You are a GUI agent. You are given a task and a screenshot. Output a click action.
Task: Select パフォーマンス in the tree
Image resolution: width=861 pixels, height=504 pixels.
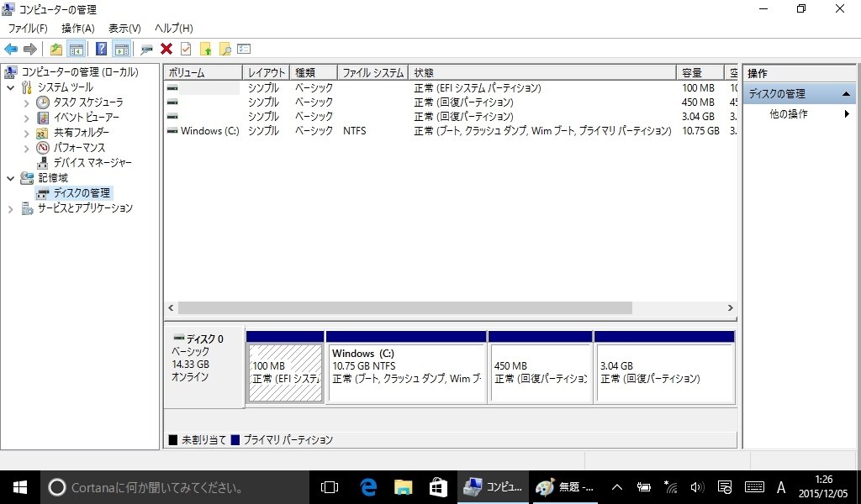pos(79,148)
